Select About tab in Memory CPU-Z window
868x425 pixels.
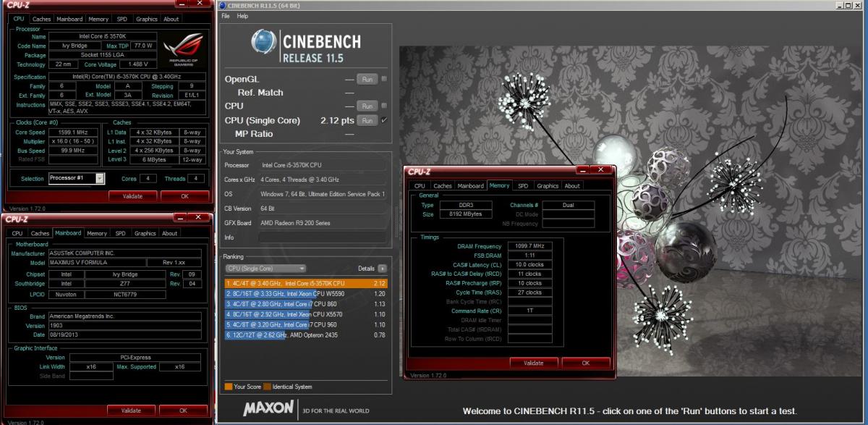point(572,185)
